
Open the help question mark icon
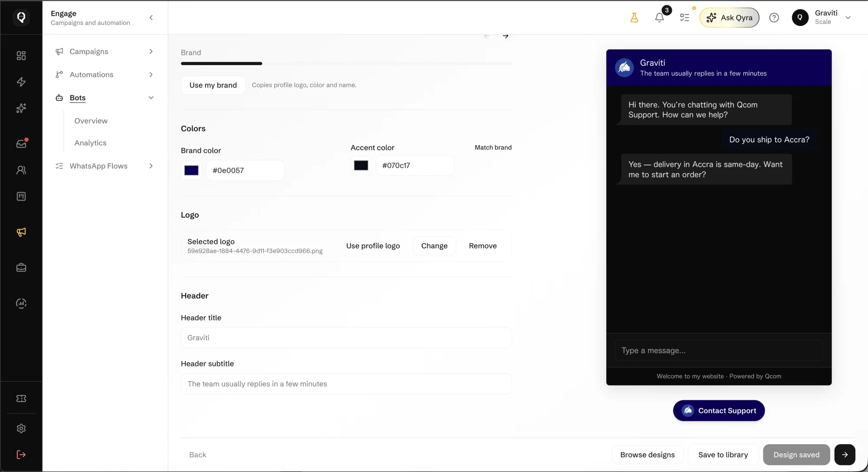774,18
